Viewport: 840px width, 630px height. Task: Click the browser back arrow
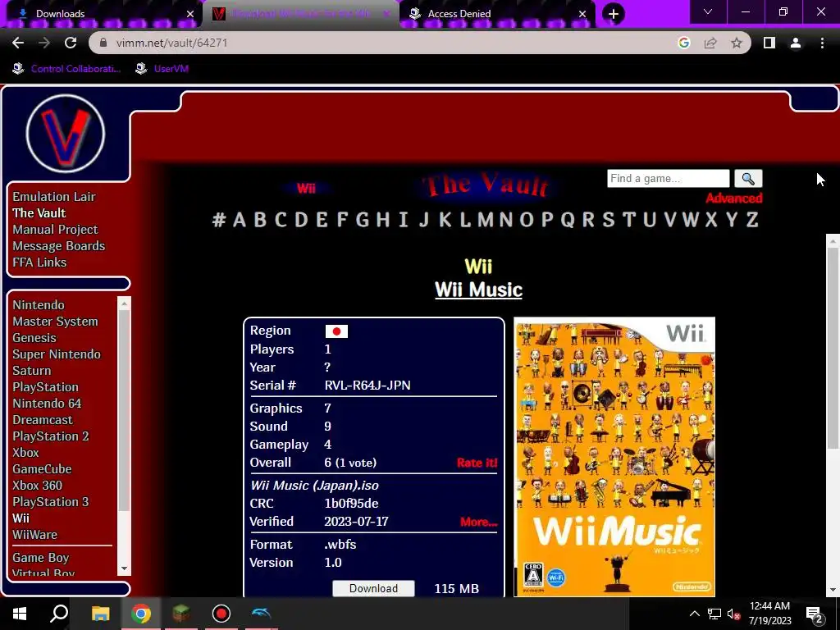[18, 43]
